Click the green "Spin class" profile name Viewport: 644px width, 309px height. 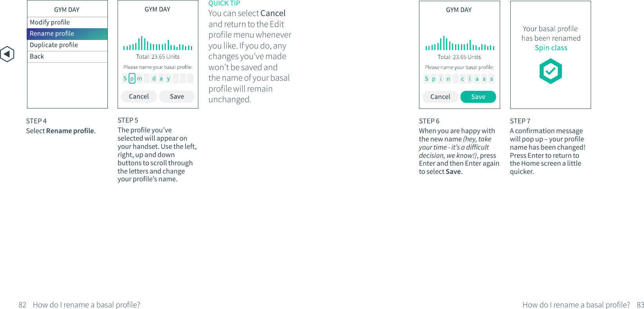(x=551, y=48)
